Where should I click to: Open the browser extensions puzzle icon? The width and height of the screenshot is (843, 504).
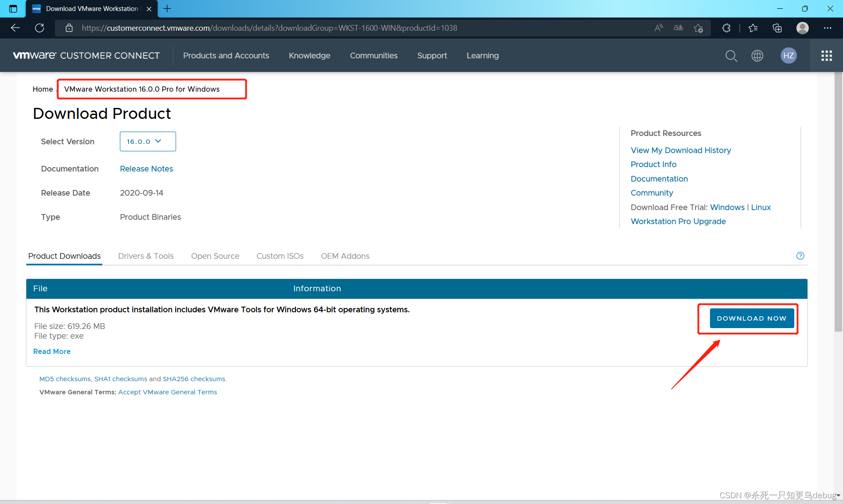pyautogui.click(x=726, y=28)
